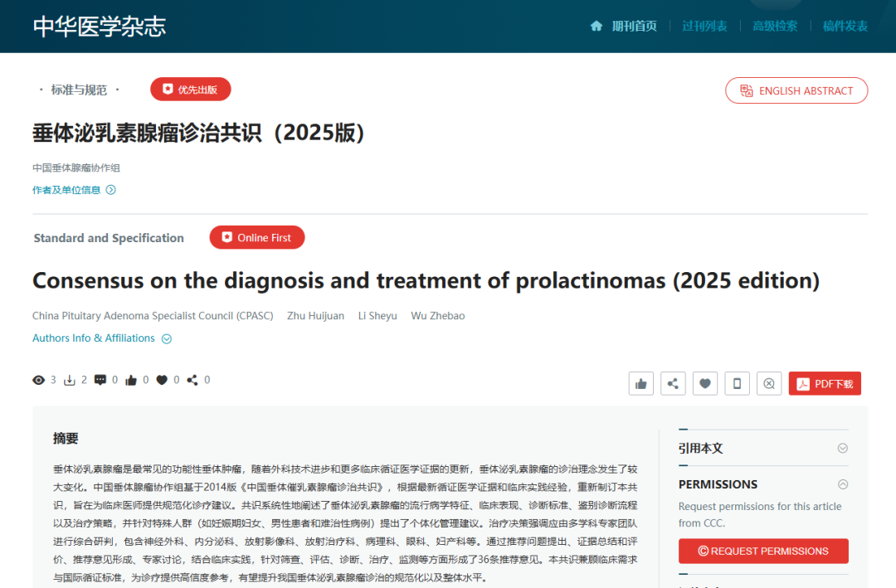Click the share icon button
896x588 pixels.
click(673, 383)
